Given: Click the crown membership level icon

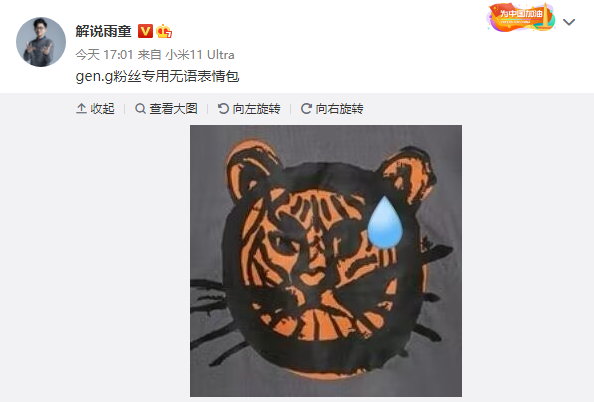Looking at the screenshot, I should (164, 31).
